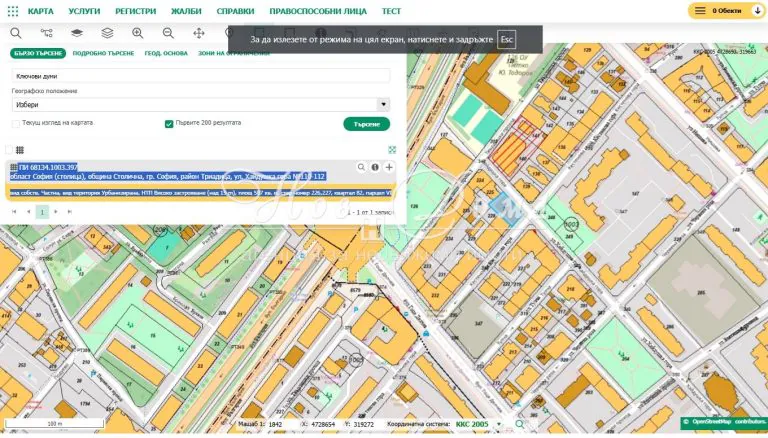This screenshot has height=438, width=768.
Task: Open the 'Справки' menu item
Action: (235, 11)
